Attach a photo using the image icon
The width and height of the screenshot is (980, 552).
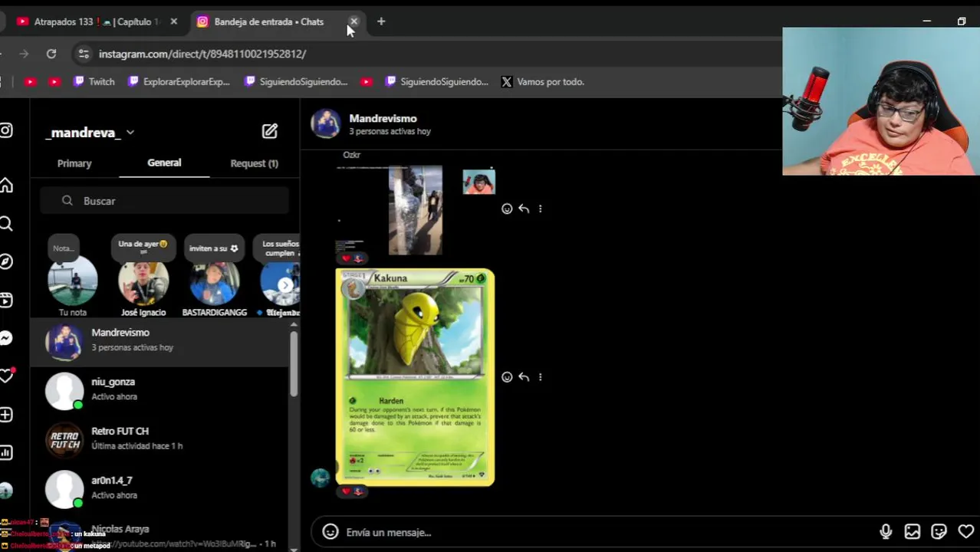[913, 532]
